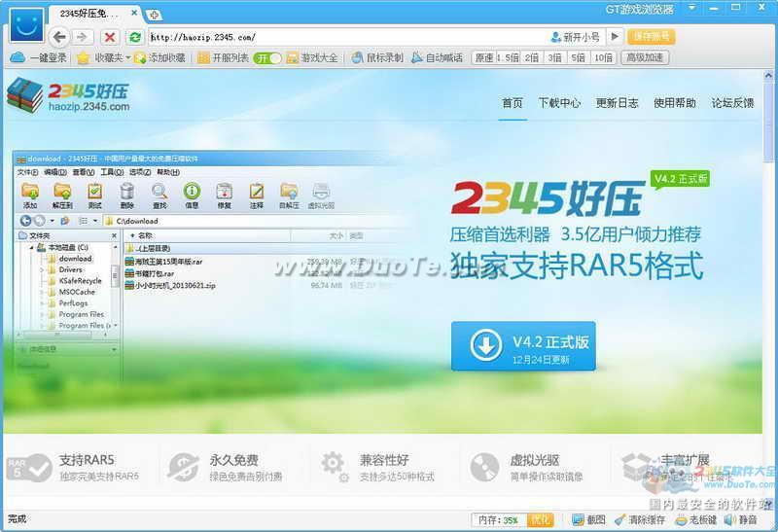Click the mouse recording (鼠标录制) tool
This screenshot has height=532, width=778.
[377, 58]
